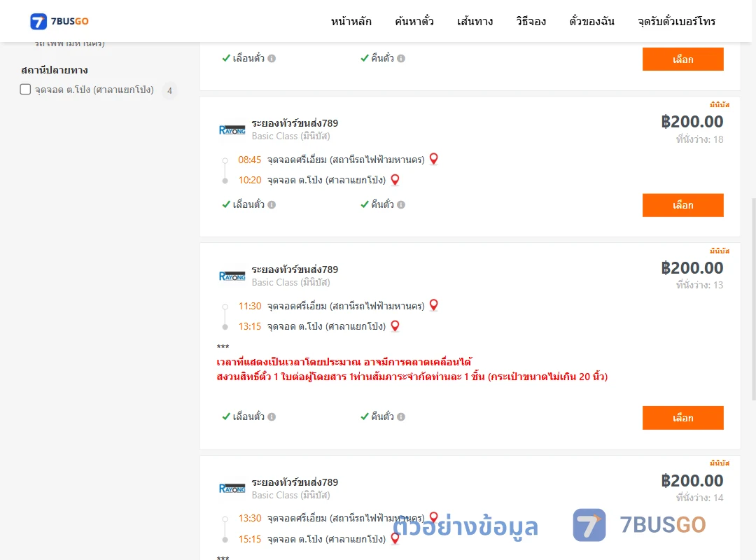The image size is (756, 560).
Task: Click Rayong operator logo on 08:45 trip
Action: click(x=232, y=129)
